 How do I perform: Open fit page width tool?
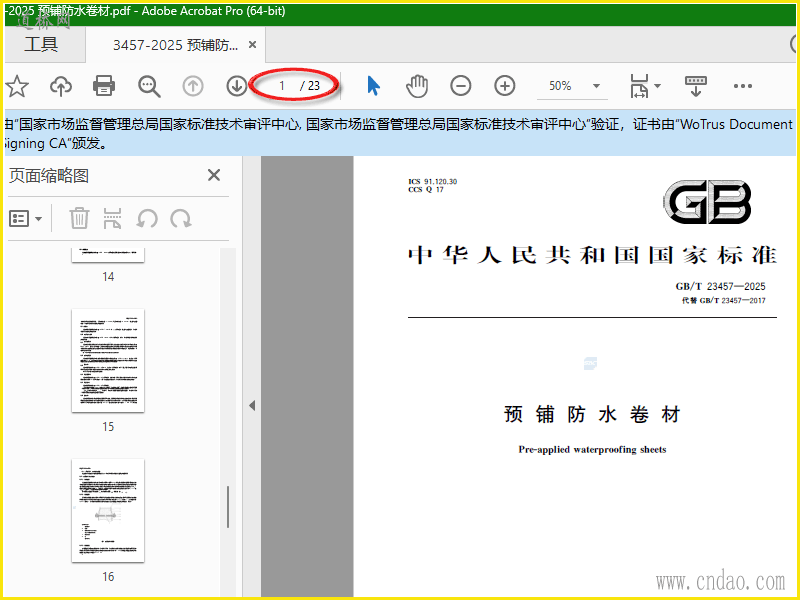point(640,86)
